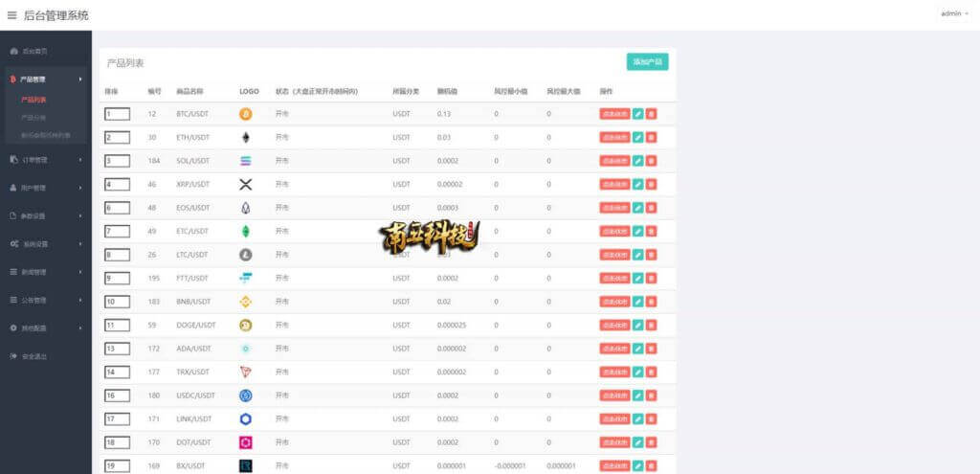Toggle the hamburger menu beside 后台管理系统

click(x=11, y=15)
